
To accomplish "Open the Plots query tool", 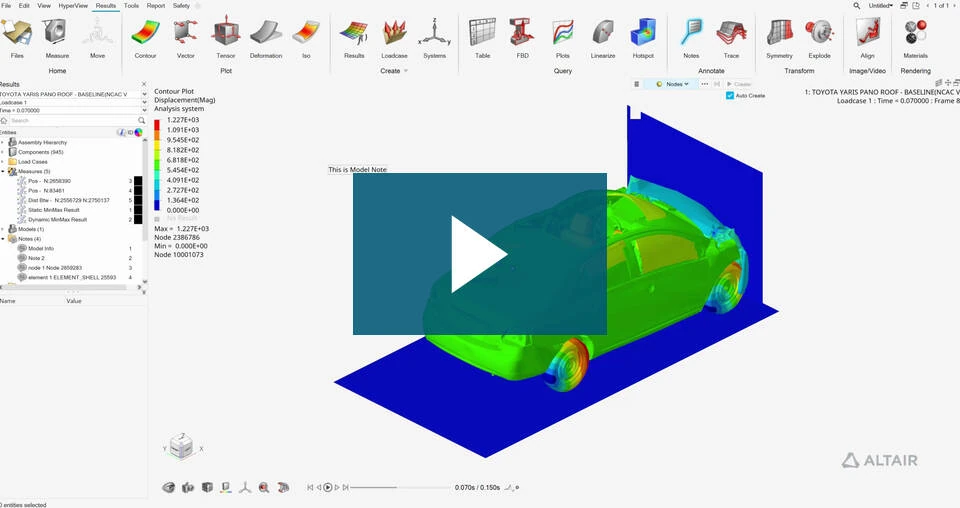I will click(563, 38).
